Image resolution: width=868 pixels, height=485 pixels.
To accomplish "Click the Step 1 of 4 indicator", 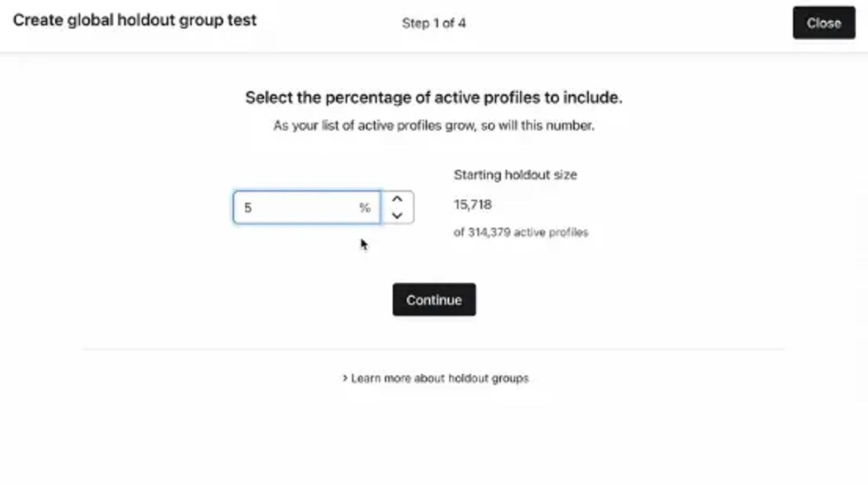I will click(434, 23).
